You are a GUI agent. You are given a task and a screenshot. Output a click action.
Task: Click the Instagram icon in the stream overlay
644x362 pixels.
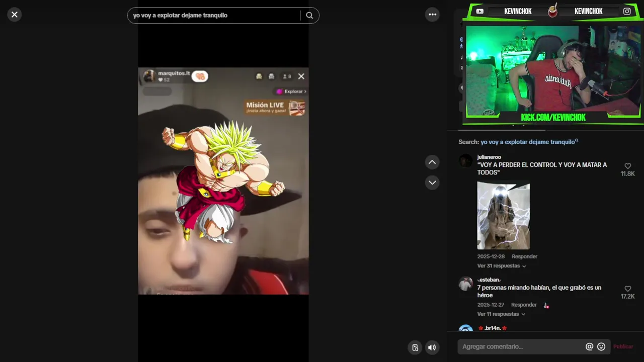[x=627, y=11]
